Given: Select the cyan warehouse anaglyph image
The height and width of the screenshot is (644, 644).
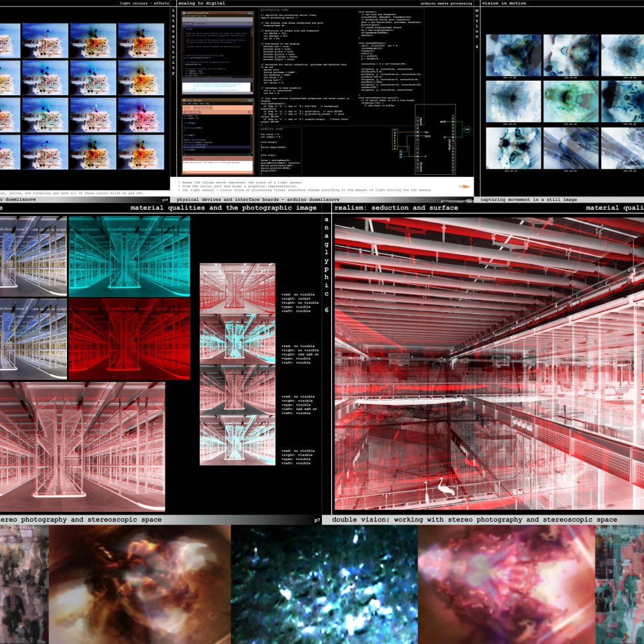Looking at the screenshot, I should [x=129, y=256].
